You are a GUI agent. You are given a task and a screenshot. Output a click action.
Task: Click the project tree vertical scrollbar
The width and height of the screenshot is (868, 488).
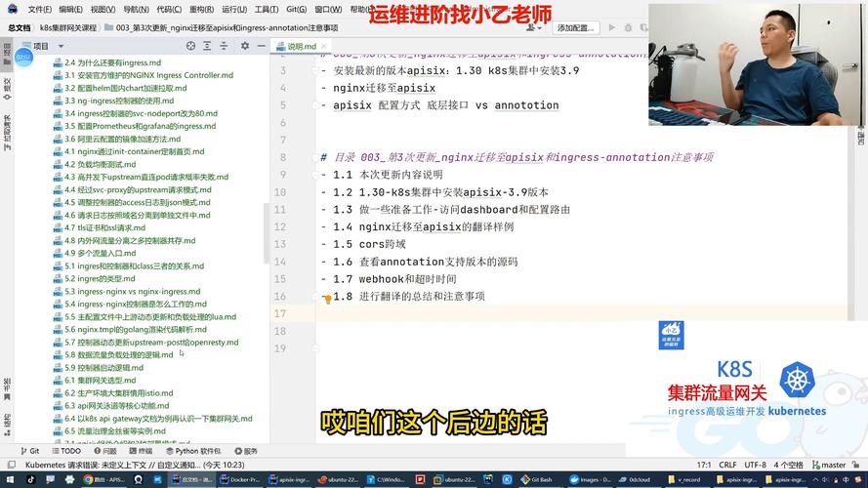pyautogui.click(x=266, y=232)
